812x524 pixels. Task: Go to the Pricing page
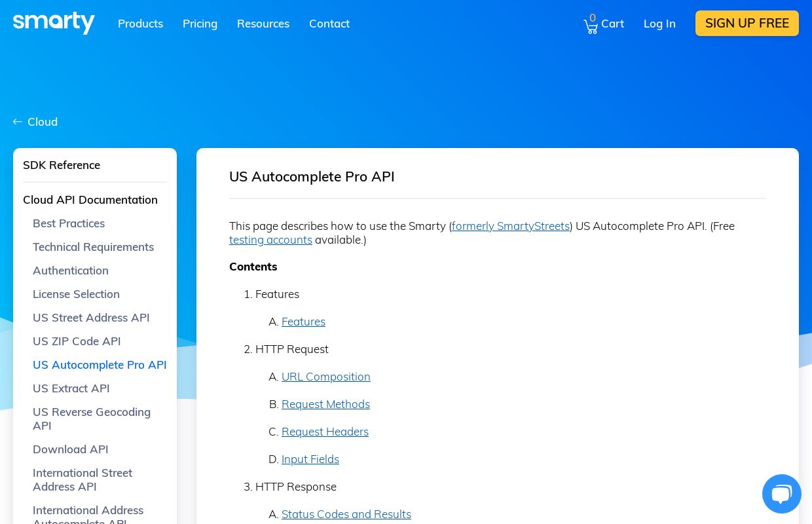(x=200, y=24)
